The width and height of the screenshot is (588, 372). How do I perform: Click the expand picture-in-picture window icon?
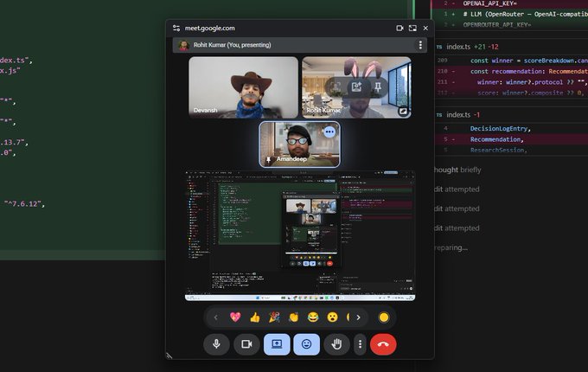coord(412,29)
